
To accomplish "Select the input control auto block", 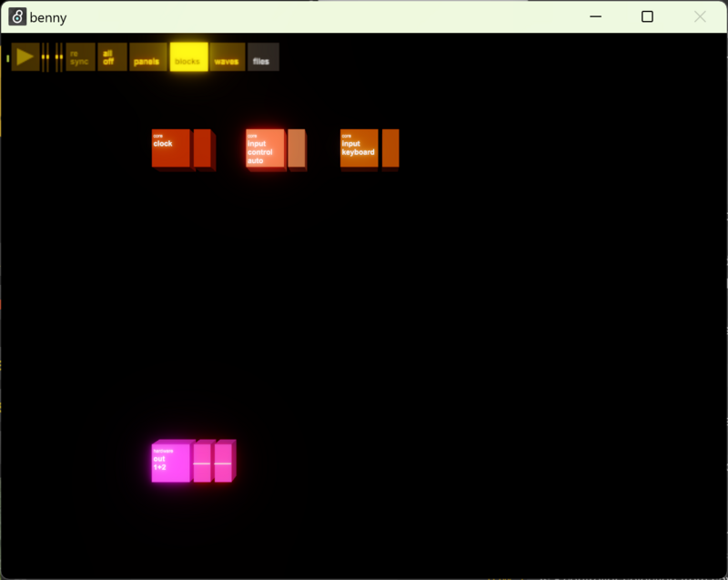I will [265, 148].
